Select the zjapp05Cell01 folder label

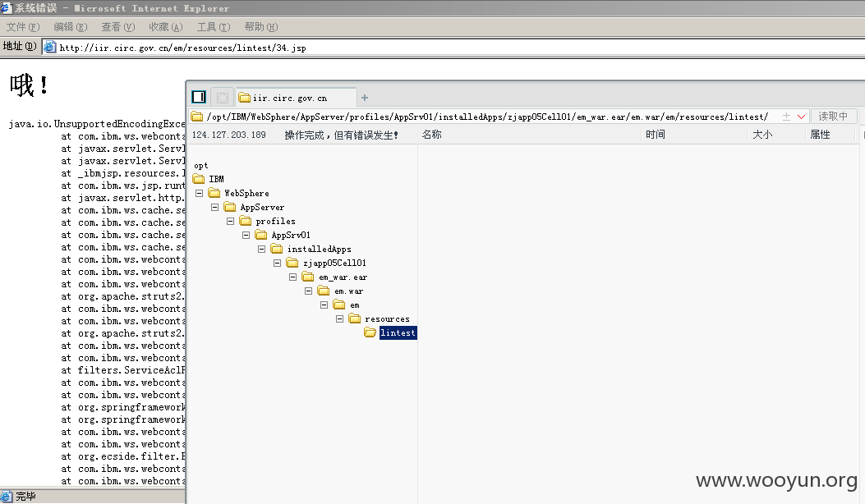coord(334,263)
